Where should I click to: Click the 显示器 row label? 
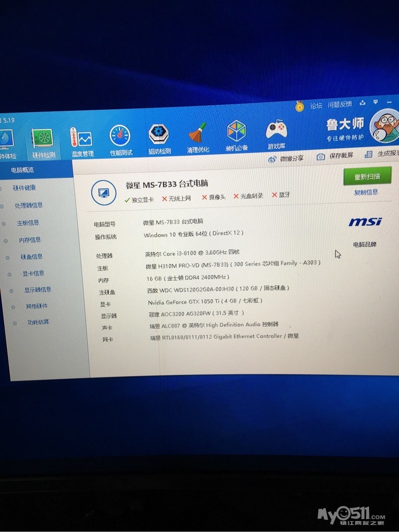(x=109, y=316)
